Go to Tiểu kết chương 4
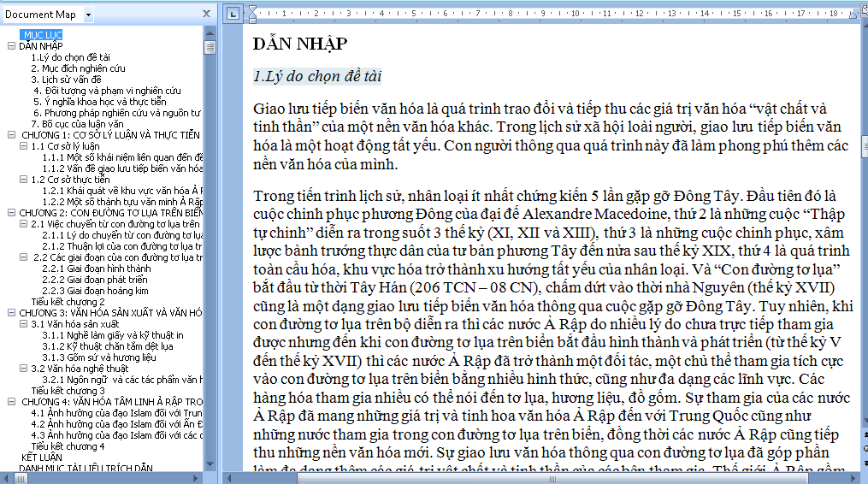The width and height of the screenshot is (868, 484). point(68,446)
